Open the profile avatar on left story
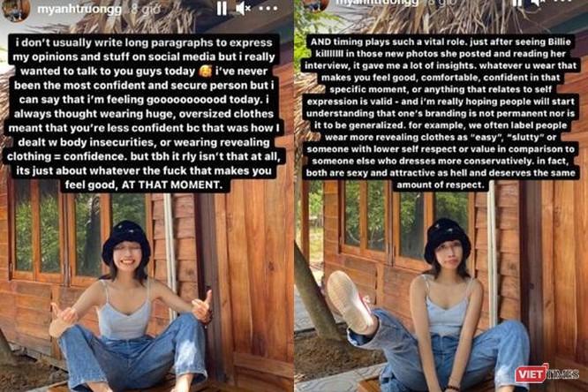 pos(16,10)
